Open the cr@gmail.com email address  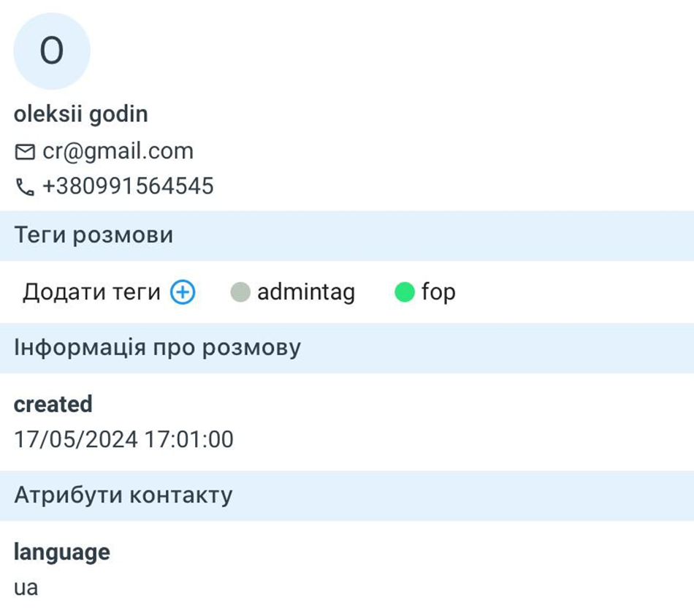click(118, 151)
